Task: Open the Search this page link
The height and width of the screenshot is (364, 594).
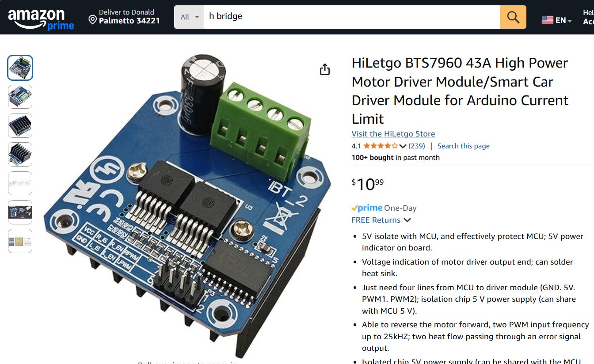Action: 464,146
